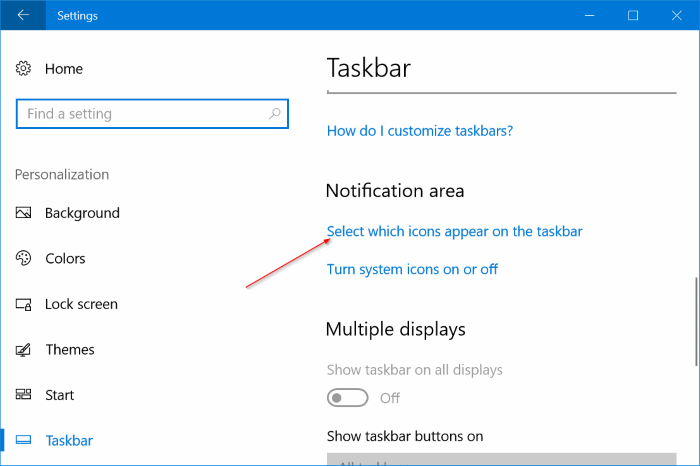700x466 pixels.
Task: Click the Taskbar icon in sidebar
Action: coord(23,440)
